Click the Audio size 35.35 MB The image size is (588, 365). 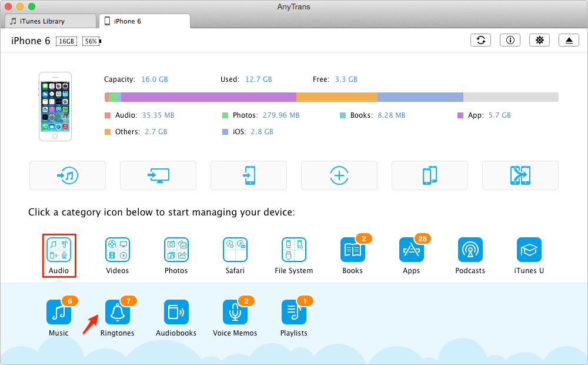158,115
